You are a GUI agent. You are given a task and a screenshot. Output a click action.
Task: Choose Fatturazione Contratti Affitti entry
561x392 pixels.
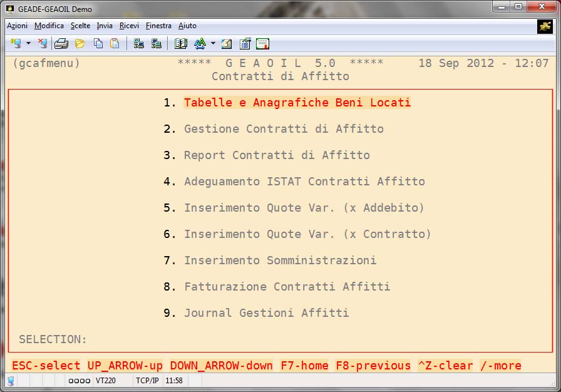click(287, 287)
